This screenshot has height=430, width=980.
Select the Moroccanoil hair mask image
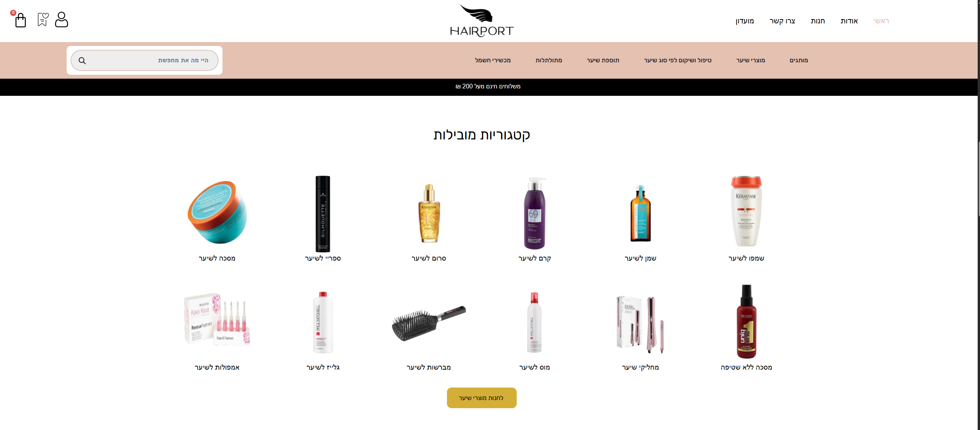217,212
